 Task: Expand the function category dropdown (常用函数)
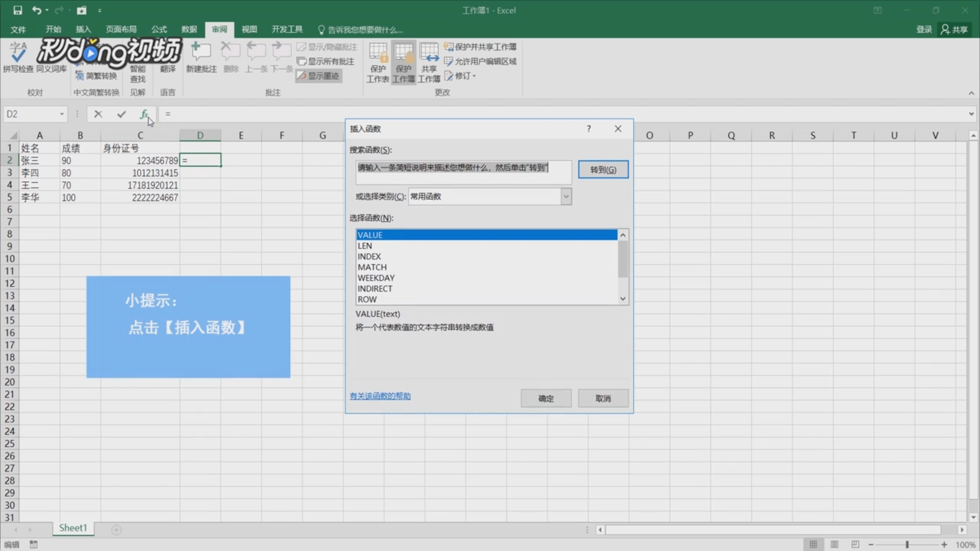click(566, 196)
